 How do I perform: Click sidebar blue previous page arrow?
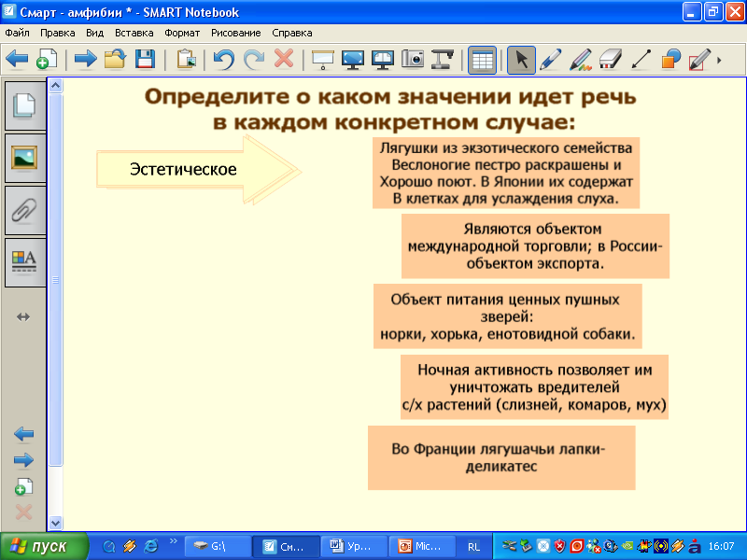pos(24,434)
